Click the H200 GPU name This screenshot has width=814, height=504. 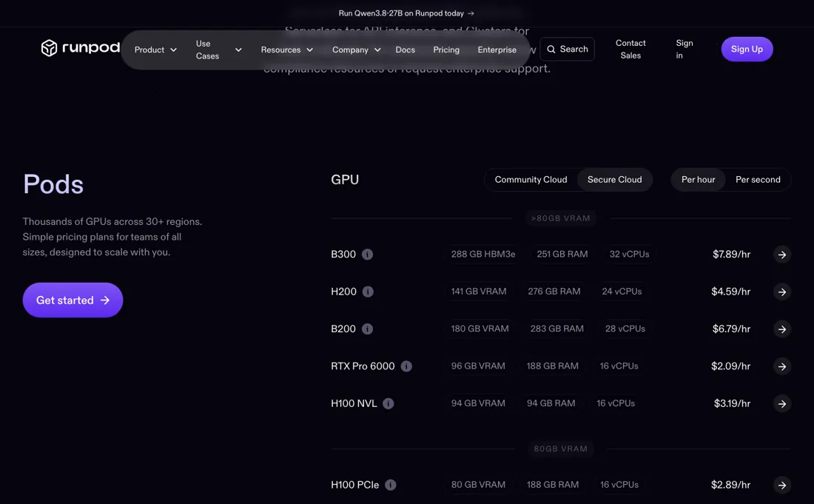[343, 292]
